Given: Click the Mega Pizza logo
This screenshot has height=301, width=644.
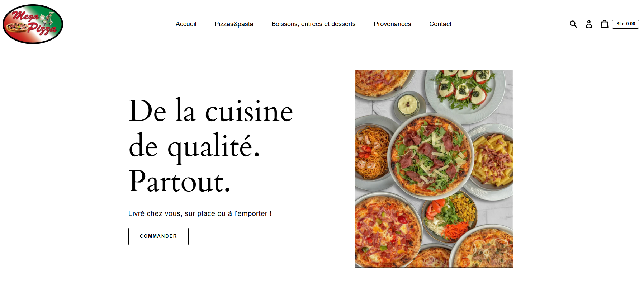Looking at the screenshot, I should pos(33,24).
